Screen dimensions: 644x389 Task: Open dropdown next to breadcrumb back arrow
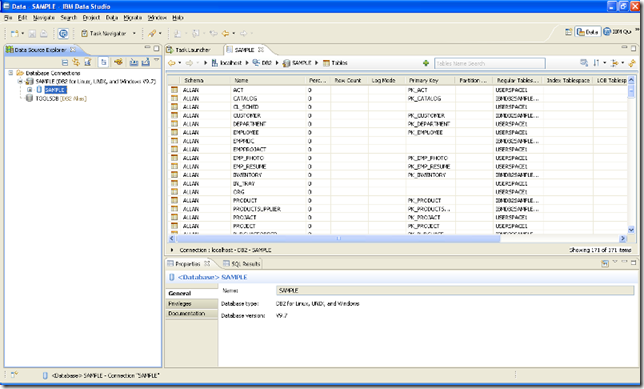[179, 63]
